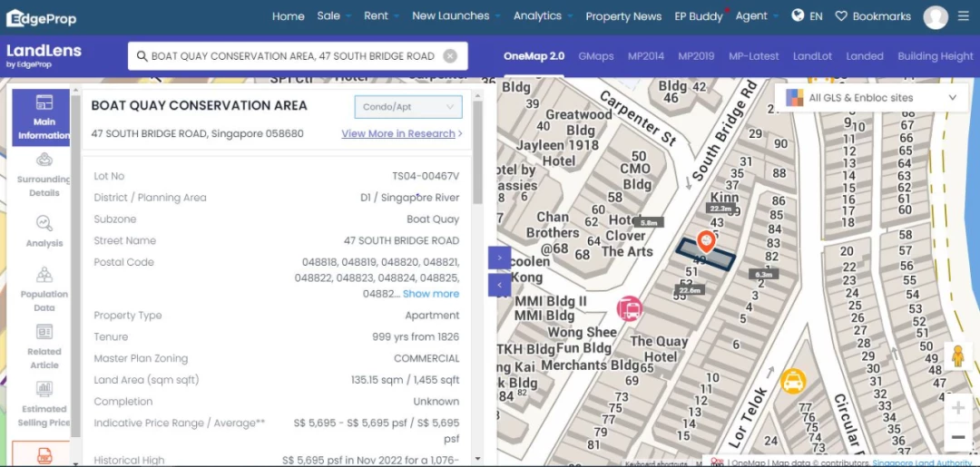Click the Tenure value 999 yrs from 1826
The image size is (980, 467).
pyautogui.click(x=416, y=337)
